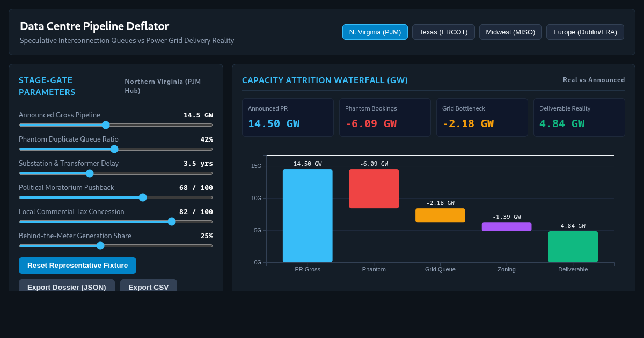
Task: Open the Midwest (MISO) region tab
Action: (x=510, y=32)
